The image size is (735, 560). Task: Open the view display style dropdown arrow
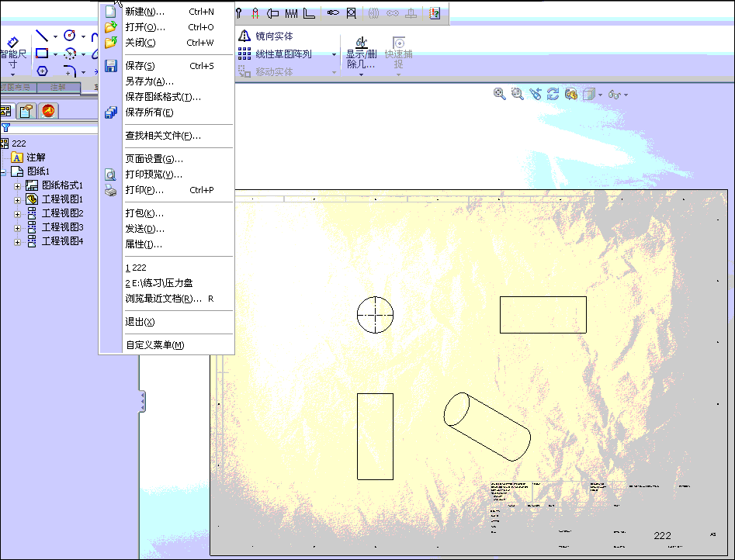pyautogui.click(x=600, y=95)
